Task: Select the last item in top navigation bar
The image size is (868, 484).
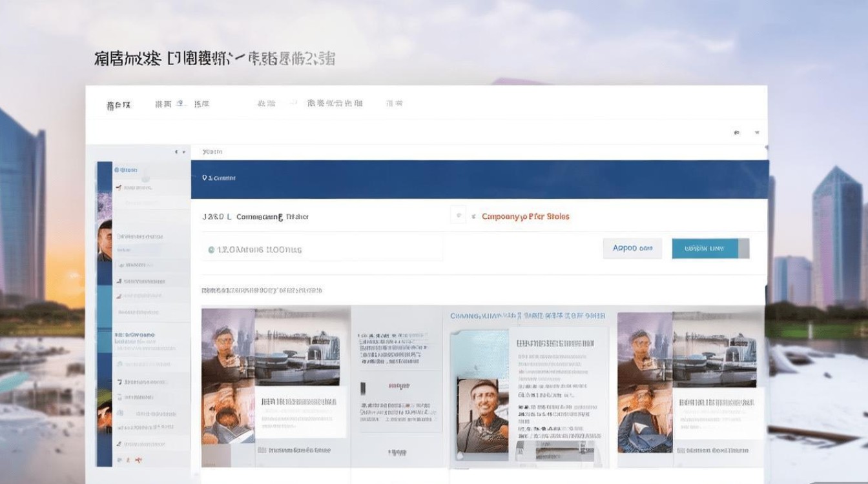Action: point(394,103)
